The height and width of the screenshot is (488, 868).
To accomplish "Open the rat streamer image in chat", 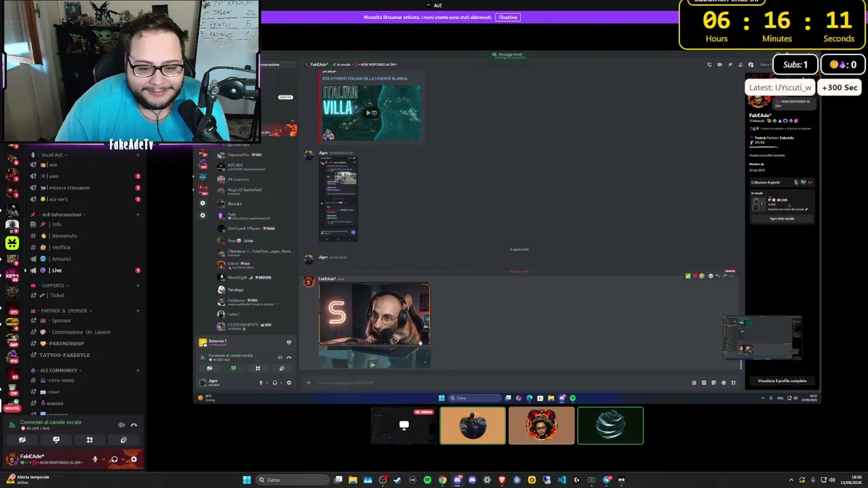I will pyautogui.click(x=374, y=313).
